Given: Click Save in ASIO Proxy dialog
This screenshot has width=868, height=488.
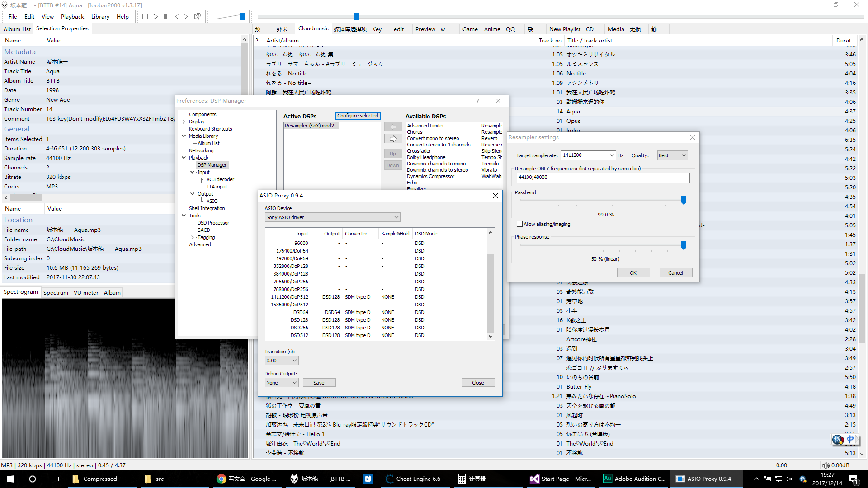Looking at the screenshot, I should (319, 383).
